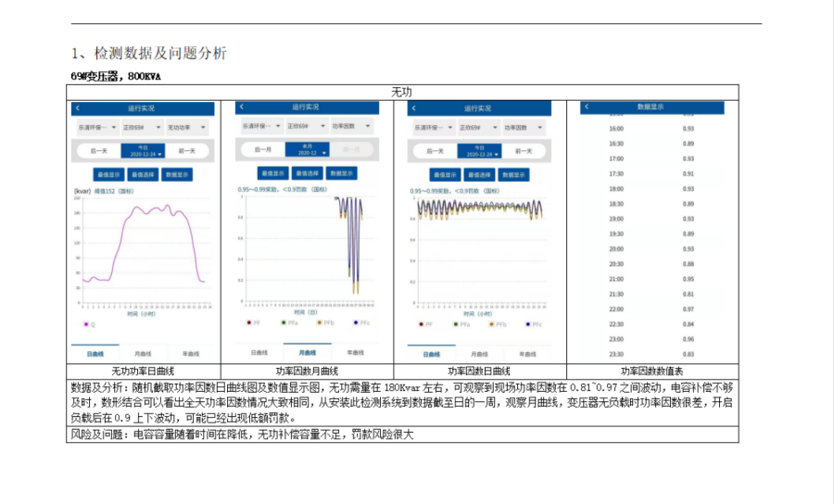Switch to 年曲线 tab in third panel
Screen dimensions: 834x504
click(525, 354)
